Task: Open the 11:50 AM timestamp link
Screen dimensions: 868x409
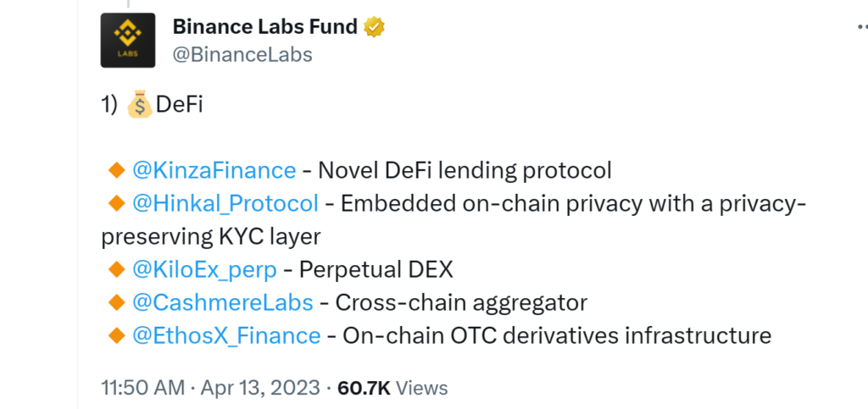Action: point(142,388)
